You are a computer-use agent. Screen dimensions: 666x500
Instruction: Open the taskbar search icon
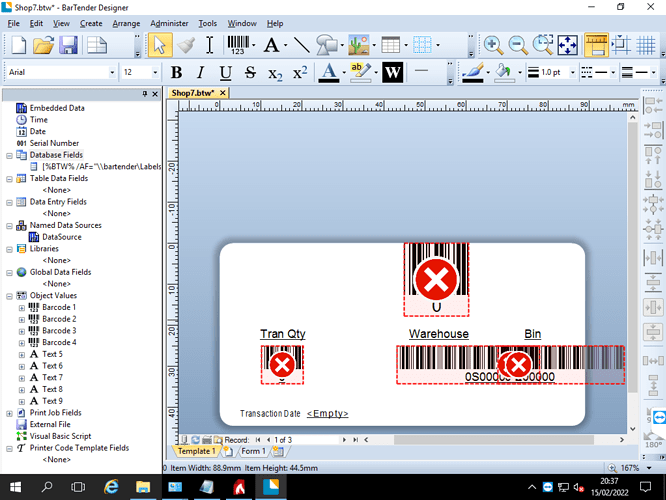47,487
